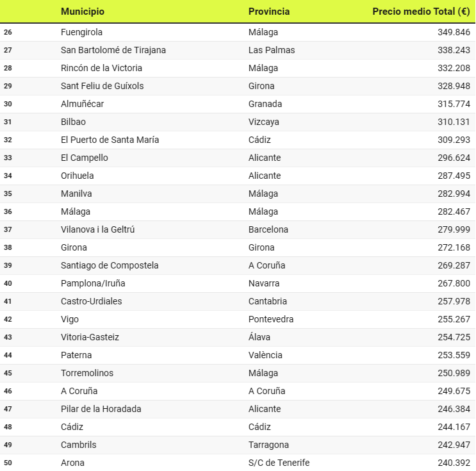Viewport: 476px width, 471px height.
Task: Select Santiago de Compostela municipality
Action: [110, 265]
